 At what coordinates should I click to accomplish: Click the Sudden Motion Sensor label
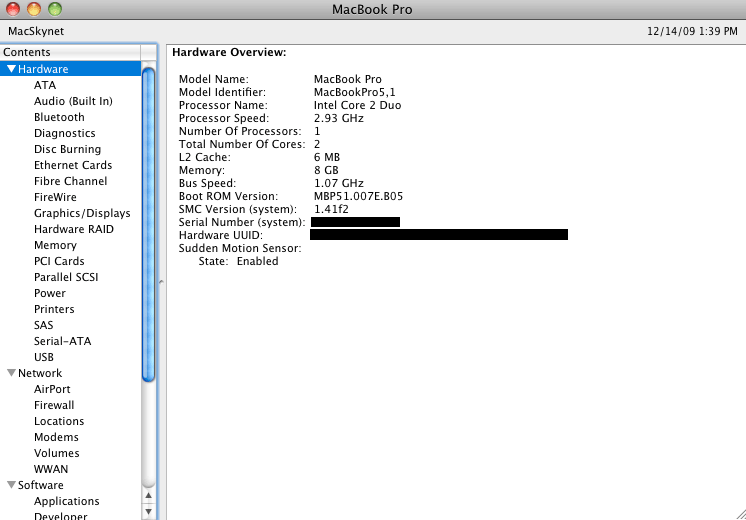click(x=240, y=248)
